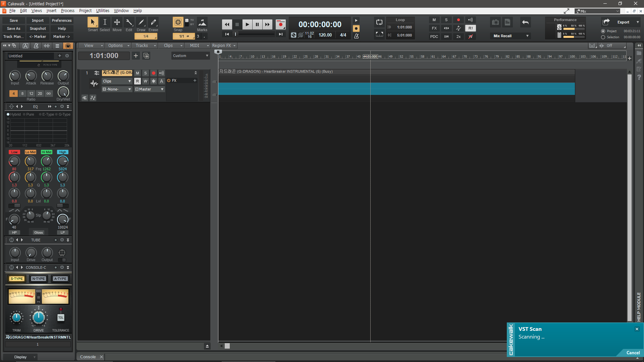The image size is (644, 362).
Task: Toggle the Loop on/off icon
Action: click(x=379, y=22)
